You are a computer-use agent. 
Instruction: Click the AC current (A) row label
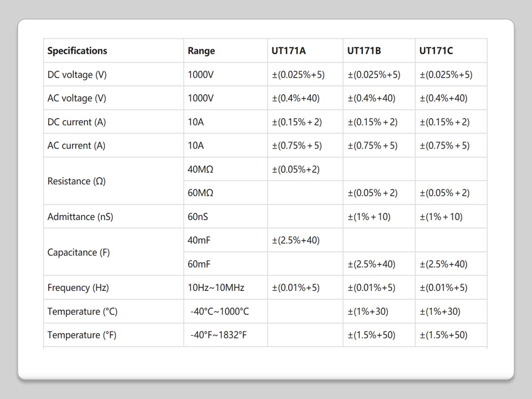point(76,146)
